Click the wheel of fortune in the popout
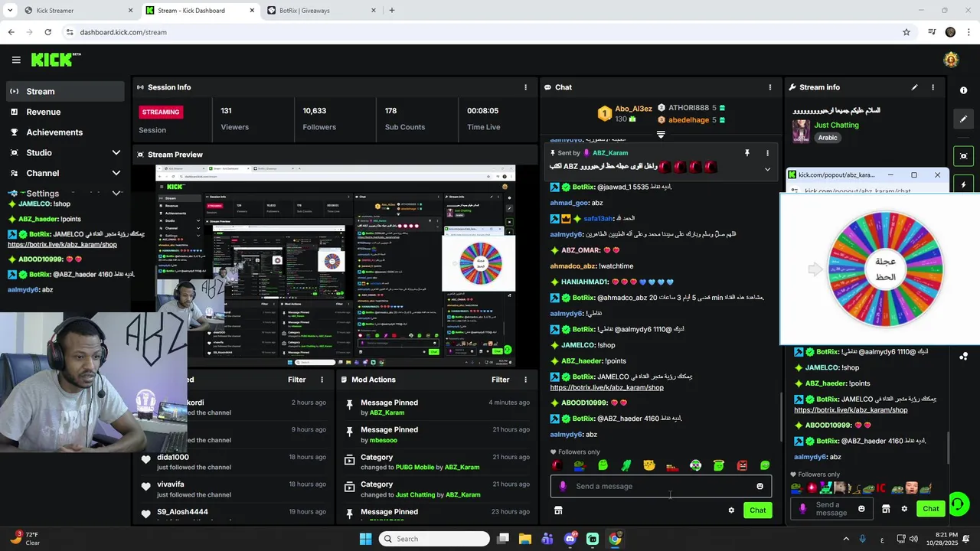980x551 pixels. tap(886, 269)
